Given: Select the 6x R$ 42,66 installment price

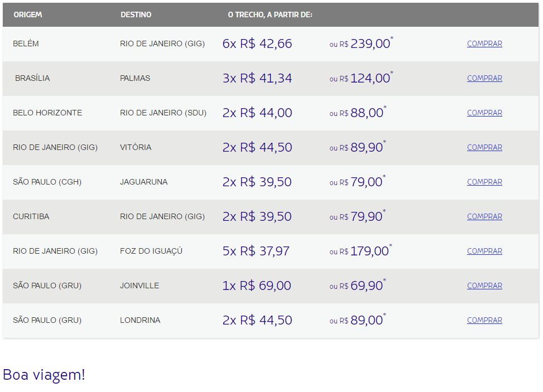Looking at the screenshot, I should 257,43.
